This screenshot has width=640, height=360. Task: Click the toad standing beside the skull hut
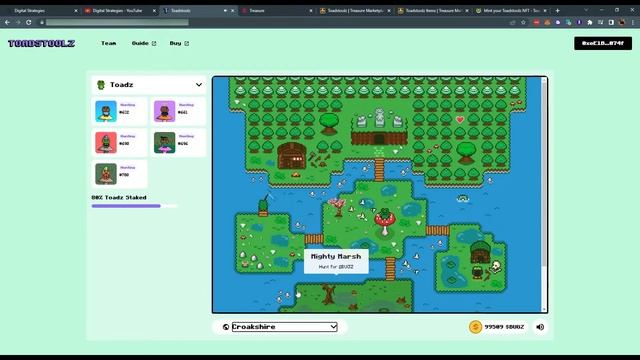[x=477, y=272]
